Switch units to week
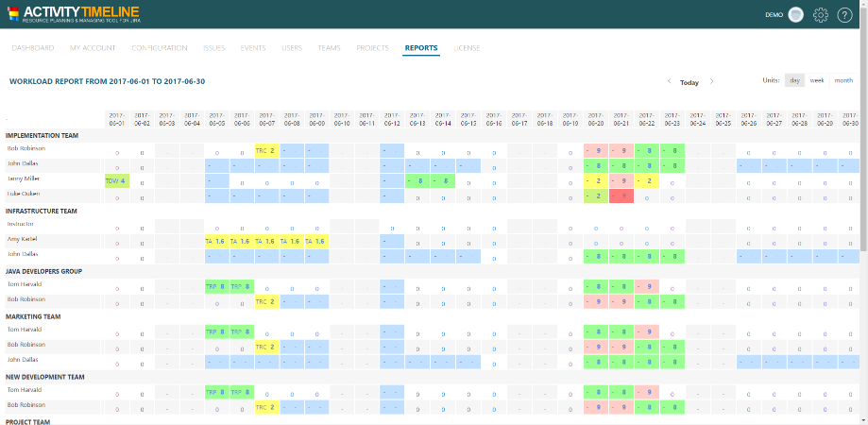This screenshot has width=868, height=425. pyautogui.click(x=817, y=80)
